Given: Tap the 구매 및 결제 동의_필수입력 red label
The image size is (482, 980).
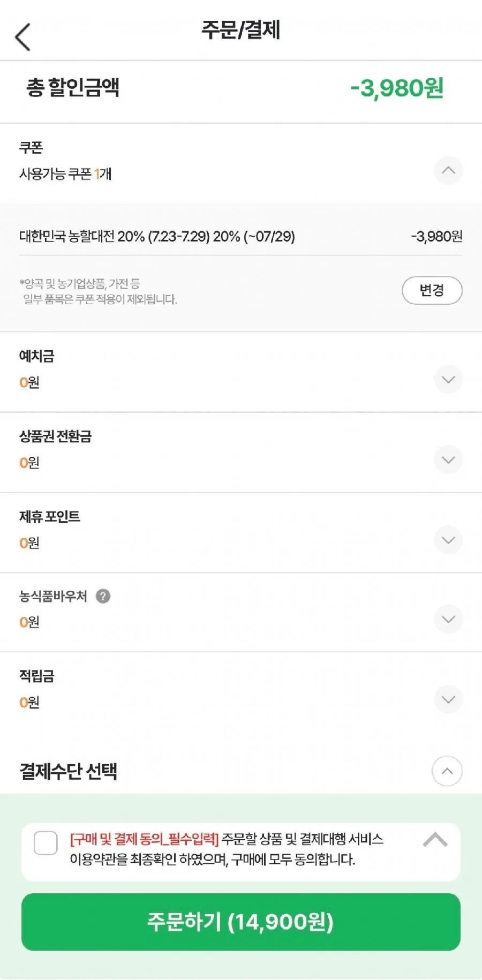Looking at the screenshot, I should coord(144,839).
